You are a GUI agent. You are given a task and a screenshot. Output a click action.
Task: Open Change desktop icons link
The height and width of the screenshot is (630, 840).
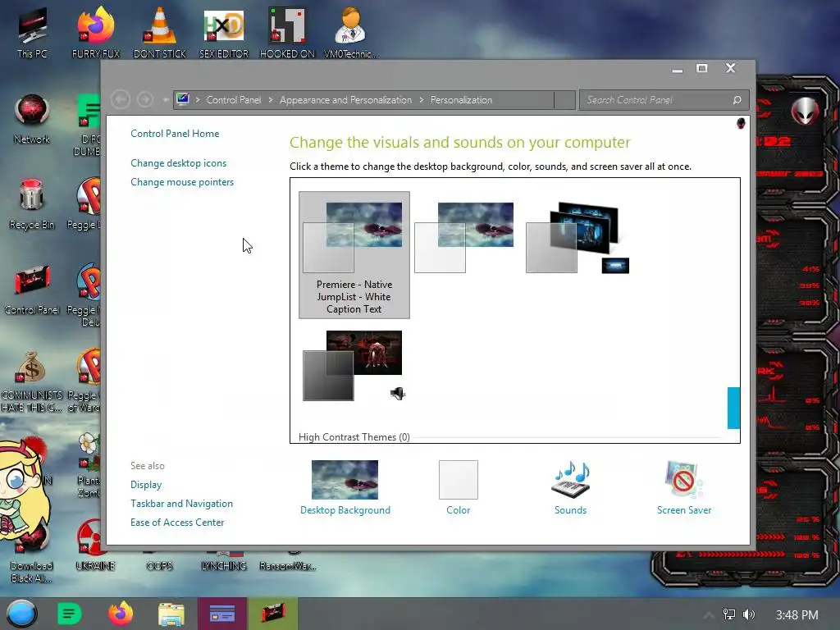[178, 163]
